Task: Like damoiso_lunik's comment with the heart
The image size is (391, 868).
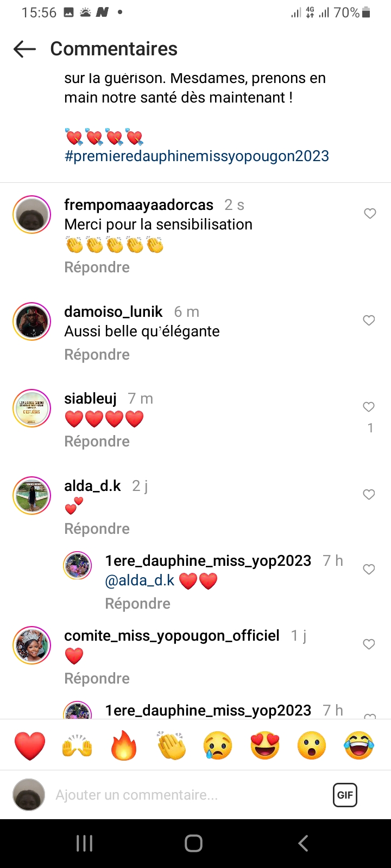Action: point(369,321)
